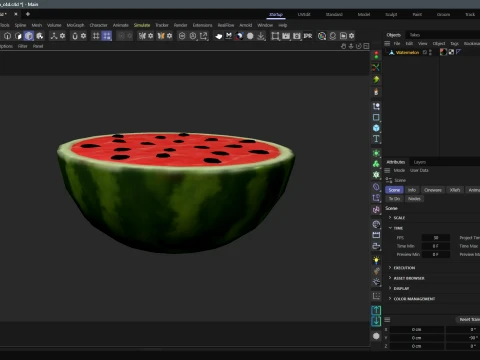480x360 pixels.
Task: Click the purple music-note field icon
Action: [376, 209]
